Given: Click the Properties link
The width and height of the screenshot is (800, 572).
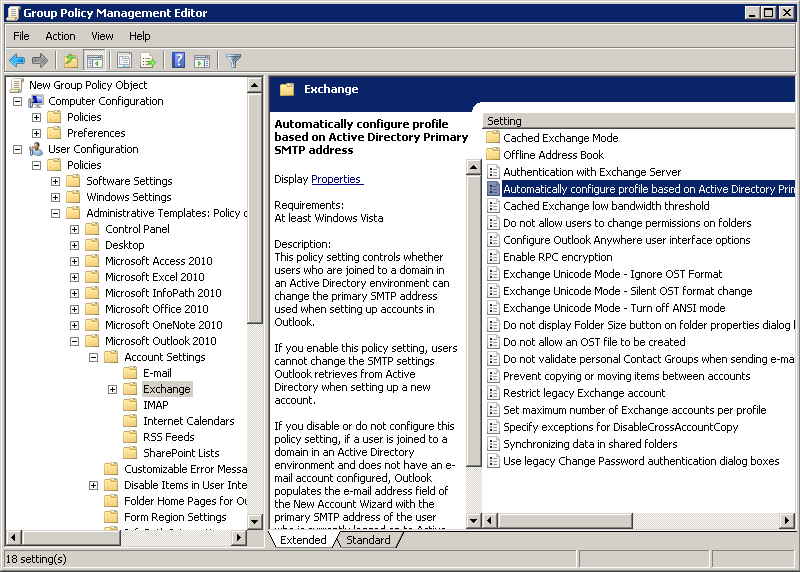Looking at the screenshot, I should click(x=337, y=179).
